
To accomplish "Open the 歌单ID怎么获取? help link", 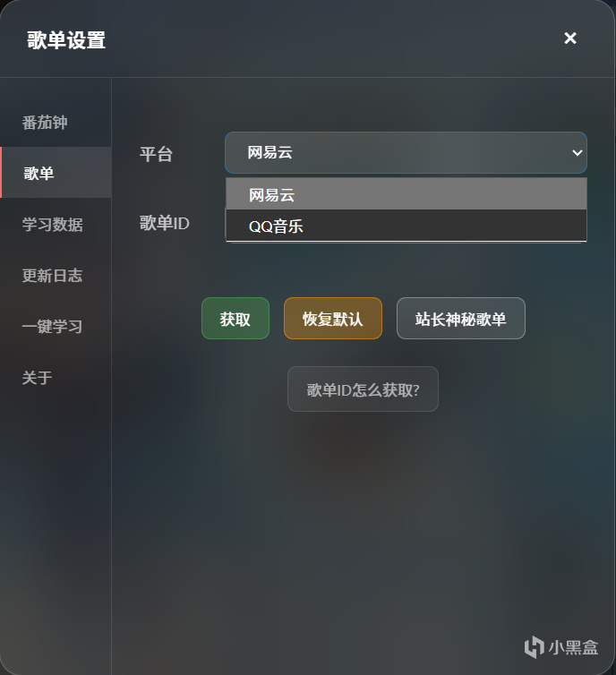I will click(363, 389).
